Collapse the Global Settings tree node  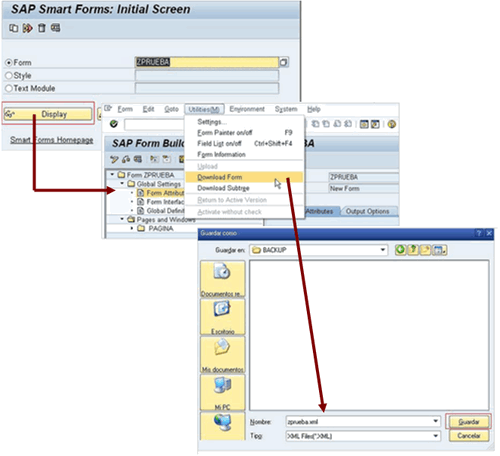point(122,183)
